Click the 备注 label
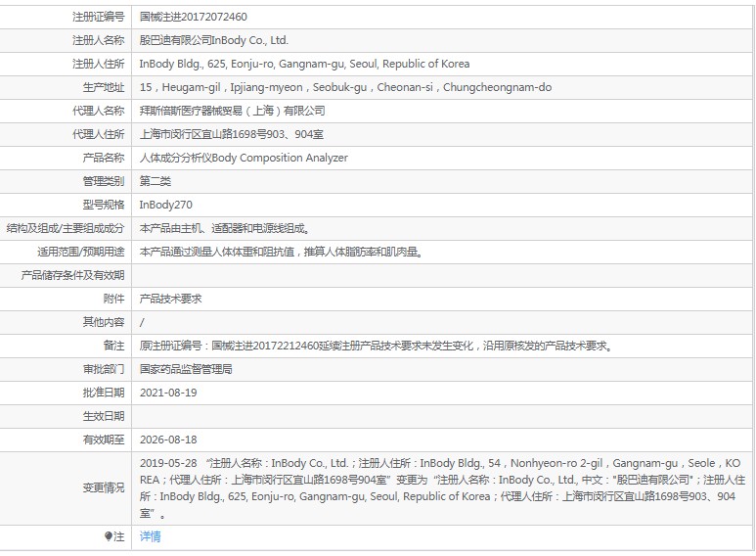 pyautogui.click(x=113, y=346)
